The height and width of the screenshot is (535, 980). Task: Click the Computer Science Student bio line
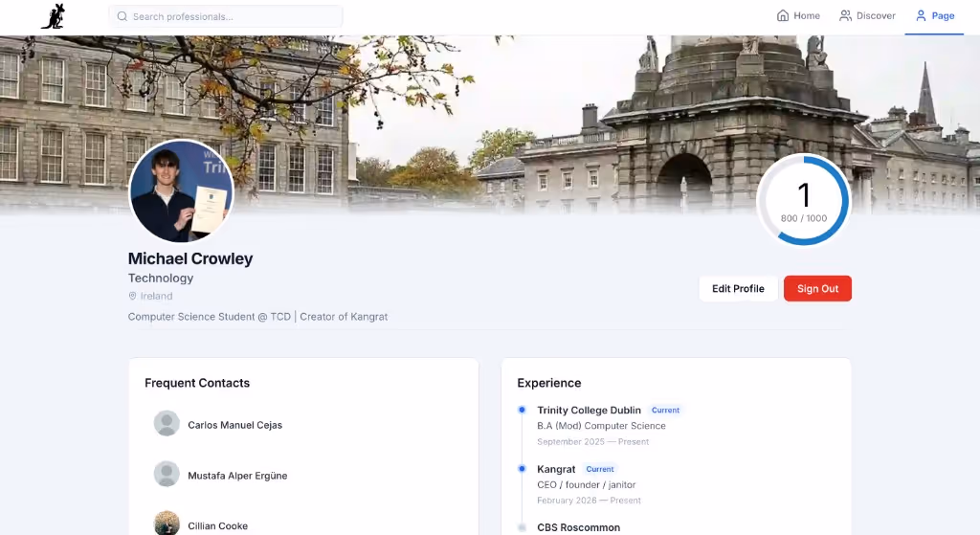(257, 317)
